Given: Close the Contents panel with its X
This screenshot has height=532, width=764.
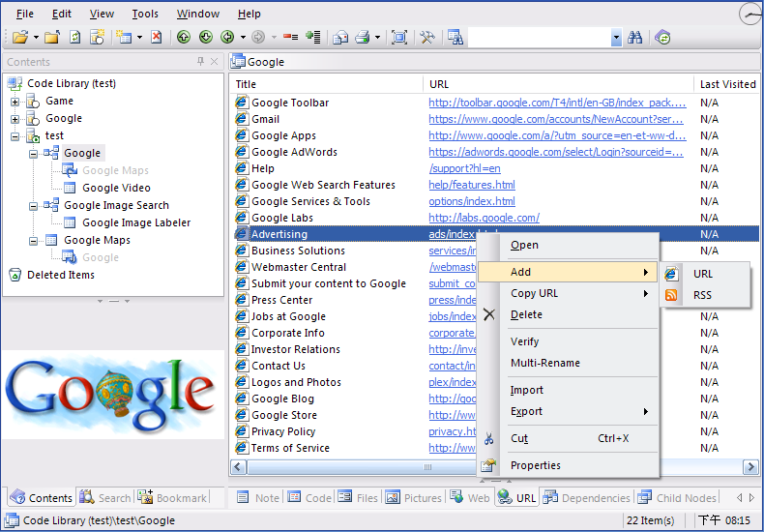Looking at the screenshot, I should click(214, 61).
